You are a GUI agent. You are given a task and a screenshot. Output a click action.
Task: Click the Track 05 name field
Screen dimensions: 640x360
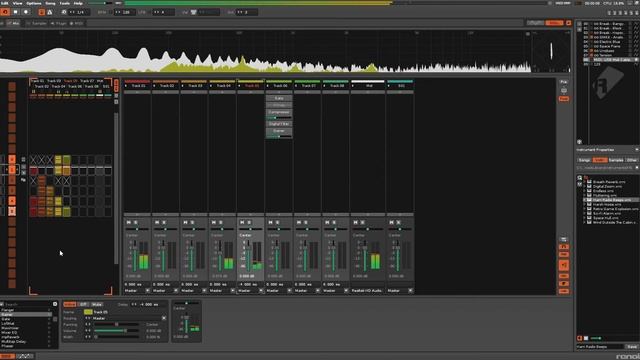[129, 312]
